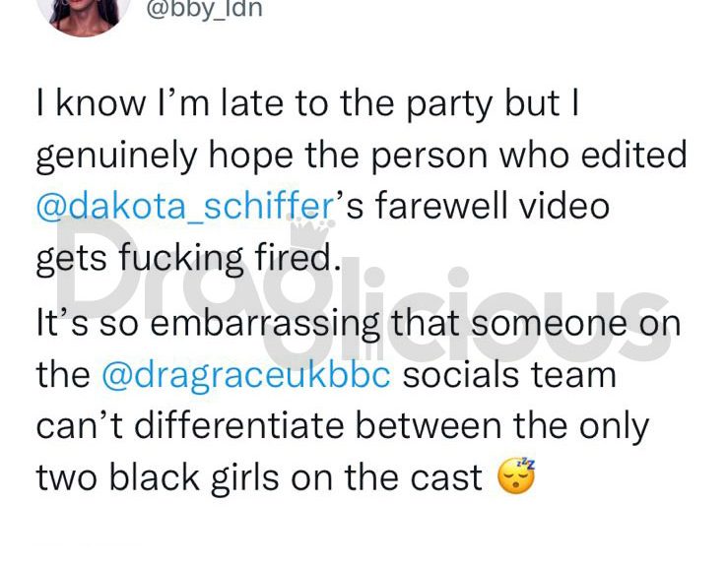The image size is (728, 567).
Task: Click the phrase 'genuinely hope the person who edited'
Action: click(362, 156)
